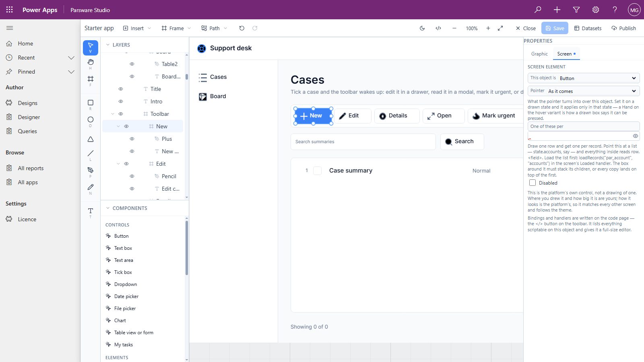The height and width of the screenshot is (362, 644).
Task: Click the Mark urgent button on canvas
Action: pos(495,116)
